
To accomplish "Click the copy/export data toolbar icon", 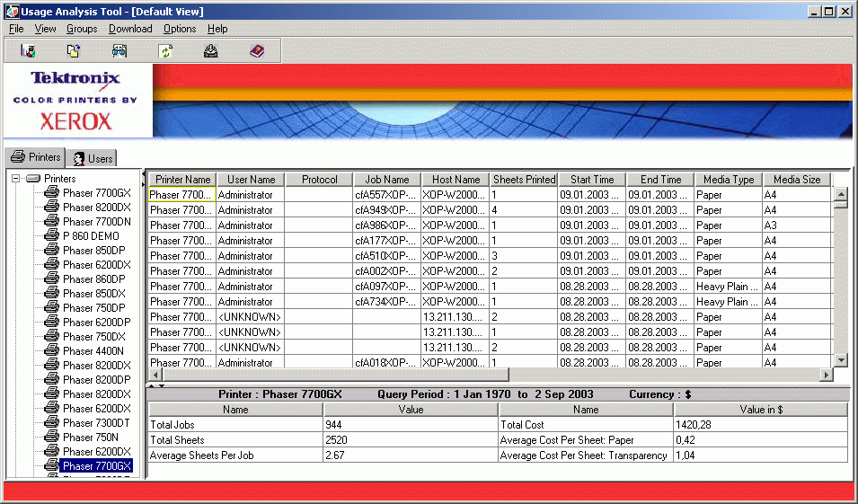I will 74,51.
